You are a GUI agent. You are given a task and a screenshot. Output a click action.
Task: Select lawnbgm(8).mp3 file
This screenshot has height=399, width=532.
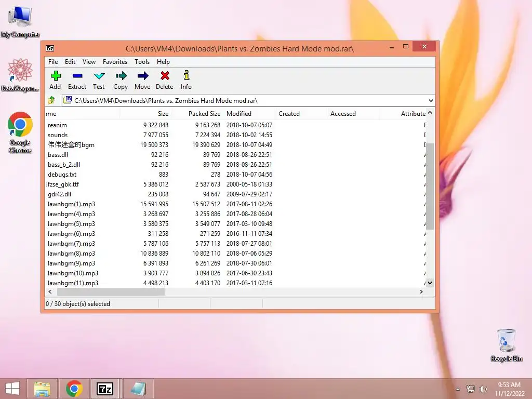pos(235,254)
